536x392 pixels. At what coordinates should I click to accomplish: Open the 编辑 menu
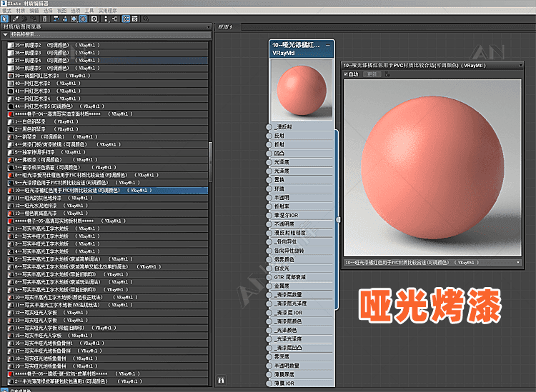tap(34, 11)
